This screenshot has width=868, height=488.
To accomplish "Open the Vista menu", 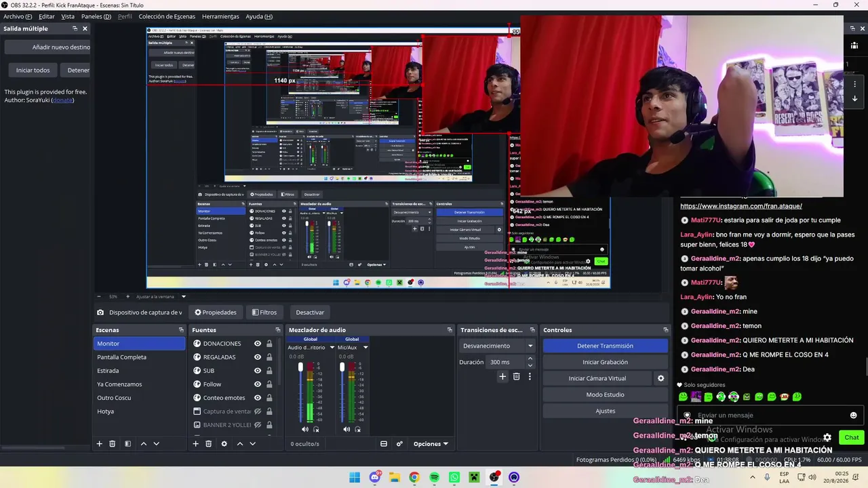I will click(x=68, y=16).
